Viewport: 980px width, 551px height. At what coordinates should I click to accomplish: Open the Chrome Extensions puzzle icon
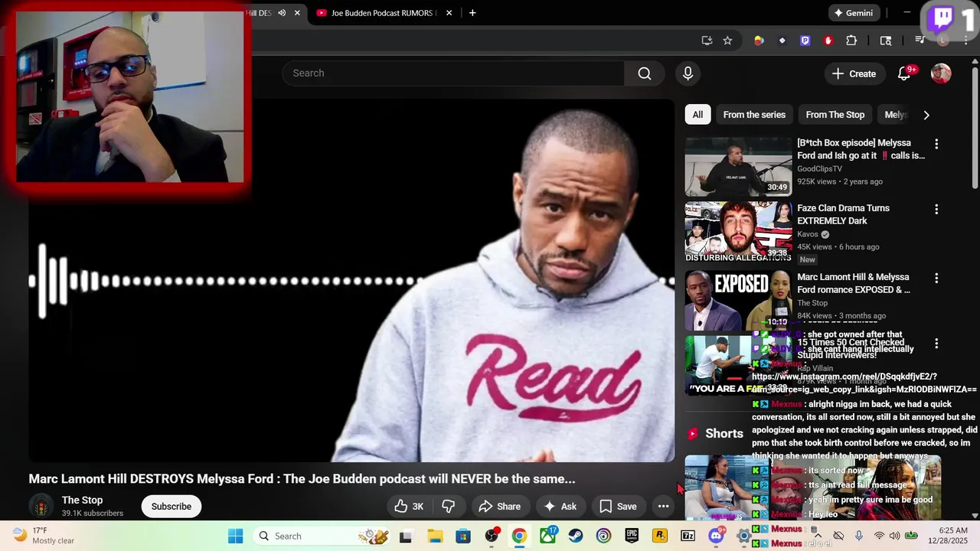point(851,41)
